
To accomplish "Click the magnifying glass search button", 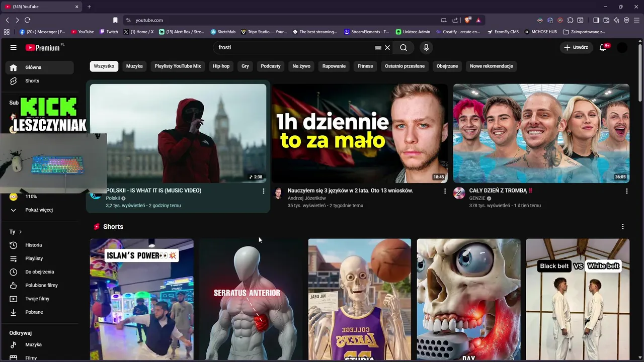I will click(404, 47).
